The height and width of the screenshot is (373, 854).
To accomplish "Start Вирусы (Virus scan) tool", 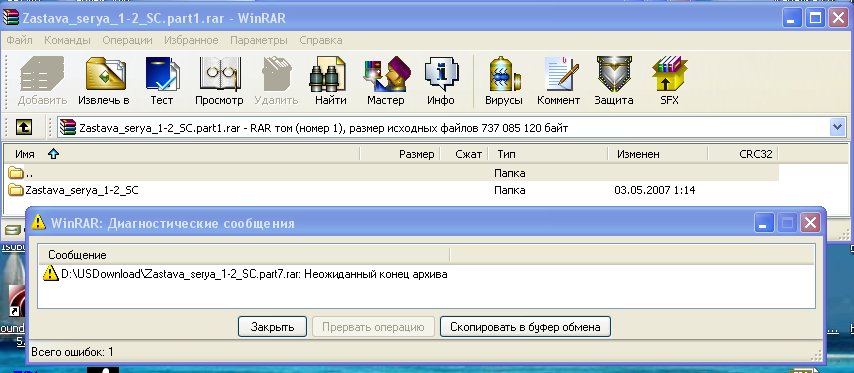I will coord(504,74).
